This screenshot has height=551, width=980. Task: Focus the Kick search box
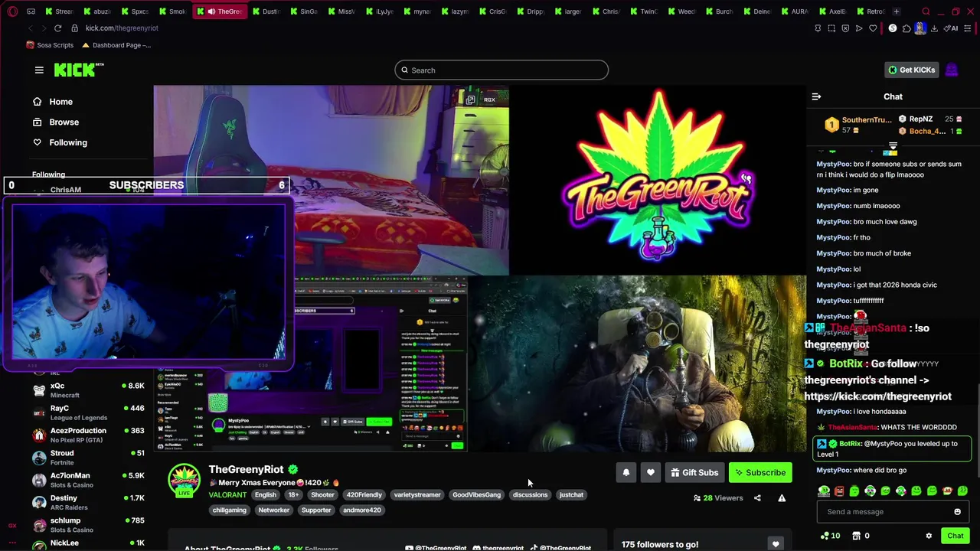501,70
